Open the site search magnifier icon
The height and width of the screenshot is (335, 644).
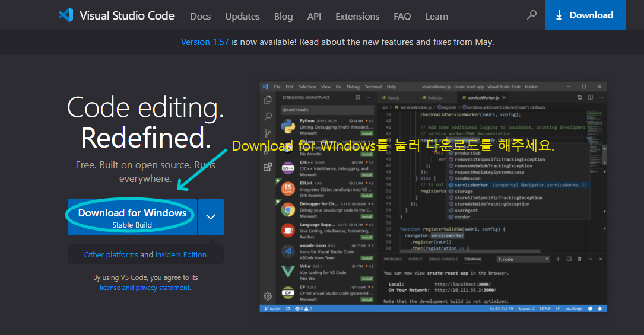click(x=531, y=15)
